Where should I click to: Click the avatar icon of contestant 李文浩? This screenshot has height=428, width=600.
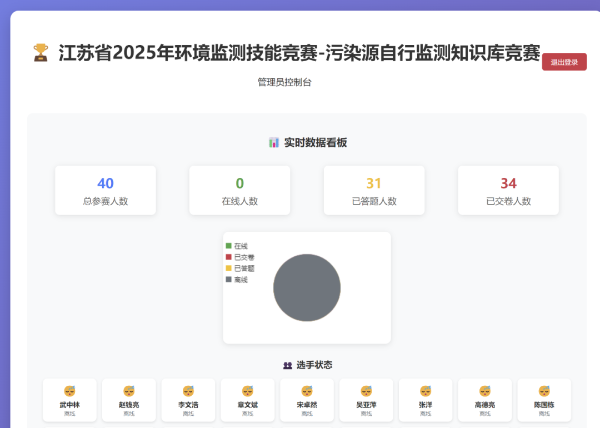[188, 391]
